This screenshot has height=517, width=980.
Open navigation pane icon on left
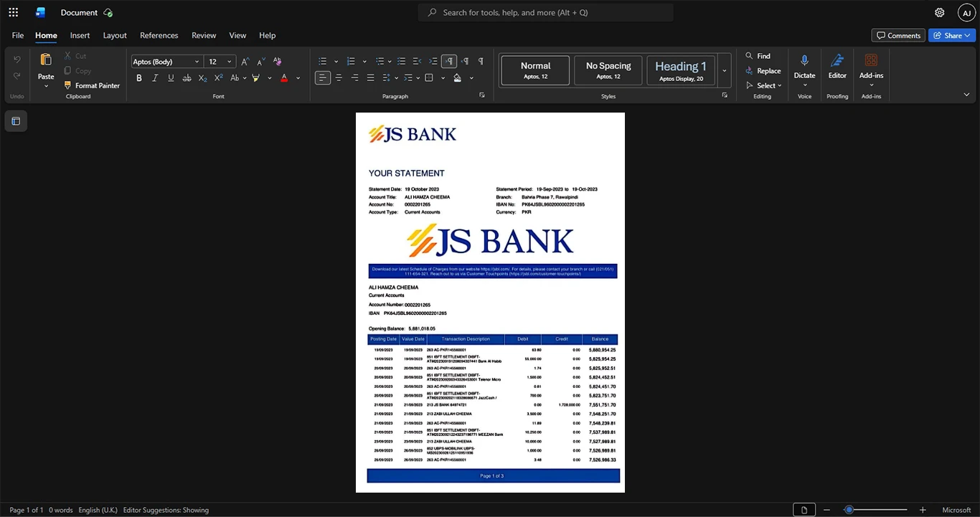16,121
